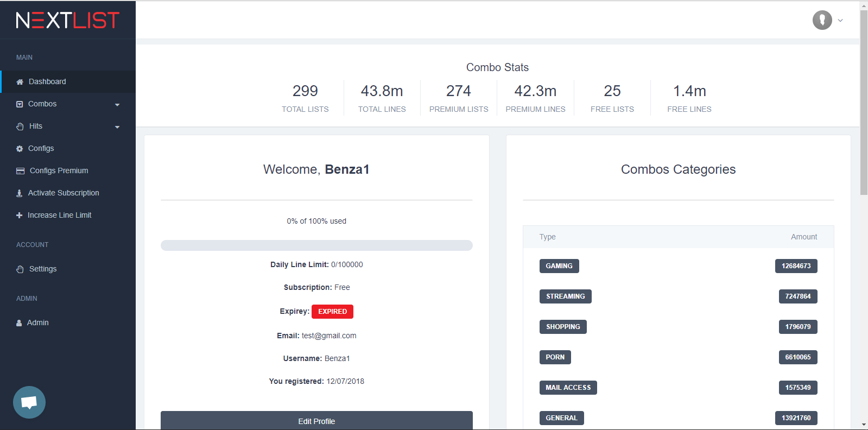868x430 pixels.
Task: Click the Edit Profile button
Action: coord(316,421)
